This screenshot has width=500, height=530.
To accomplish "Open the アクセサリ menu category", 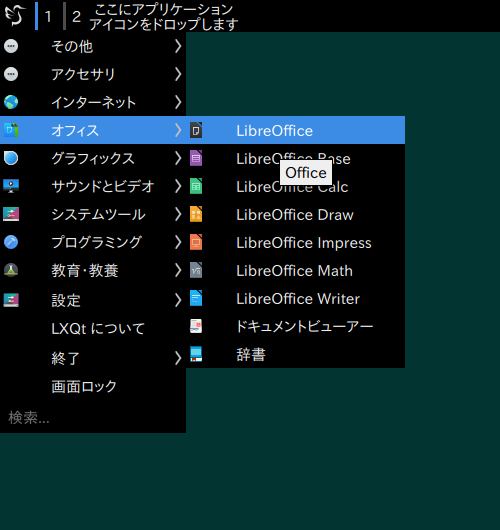I will (93, 74).
